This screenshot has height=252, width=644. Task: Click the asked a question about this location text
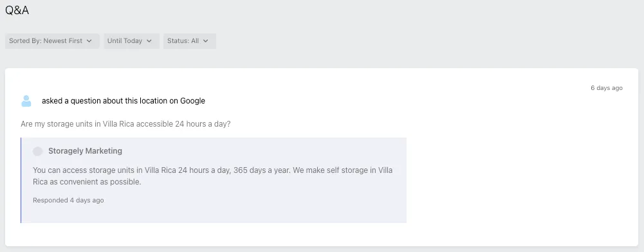pos(124,101)
